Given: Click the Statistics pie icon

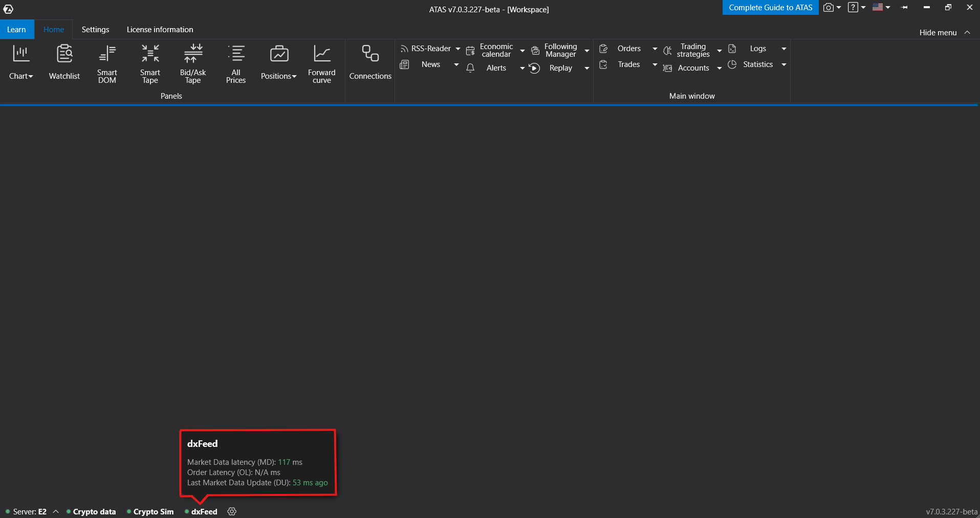Looking at the screenshot, I should (x=732, y=64).
